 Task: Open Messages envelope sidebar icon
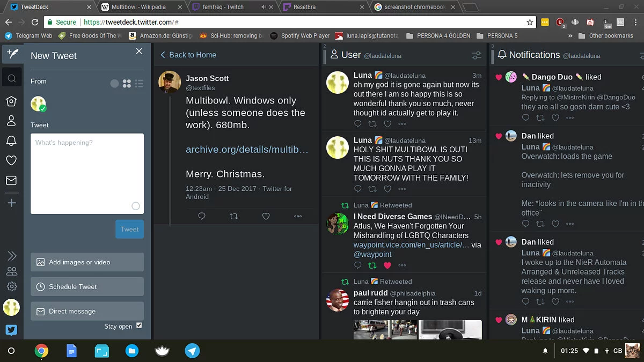(11, 181)
